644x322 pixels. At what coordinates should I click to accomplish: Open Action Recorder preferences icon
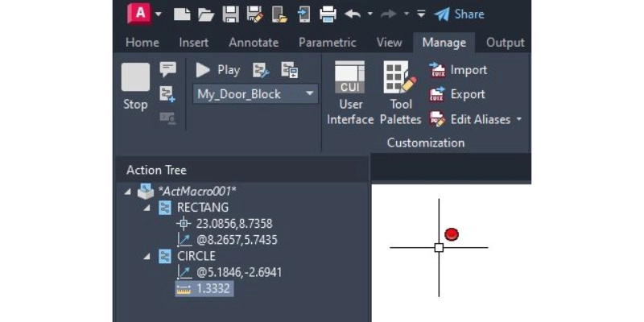[261, 70]
